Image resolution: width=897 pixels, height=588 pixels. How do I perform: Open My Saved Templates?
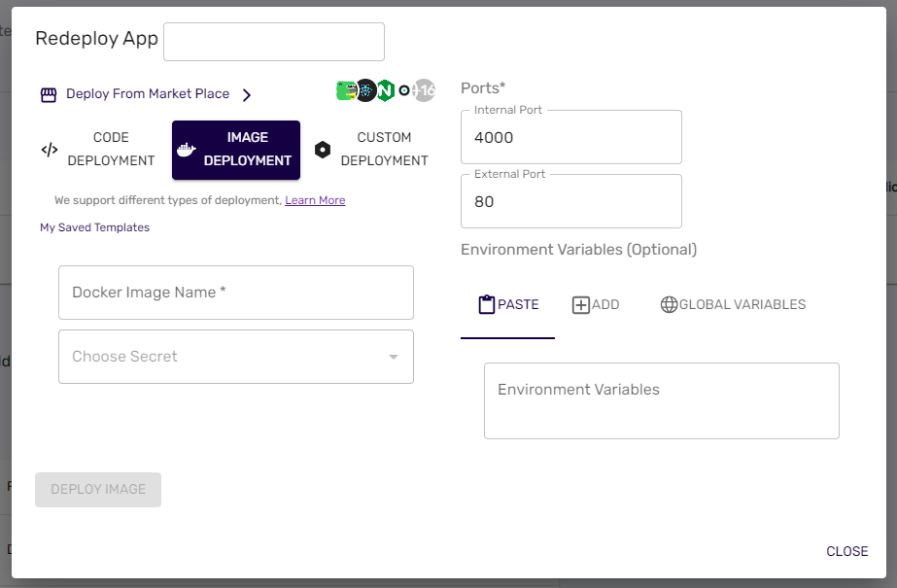93,226
